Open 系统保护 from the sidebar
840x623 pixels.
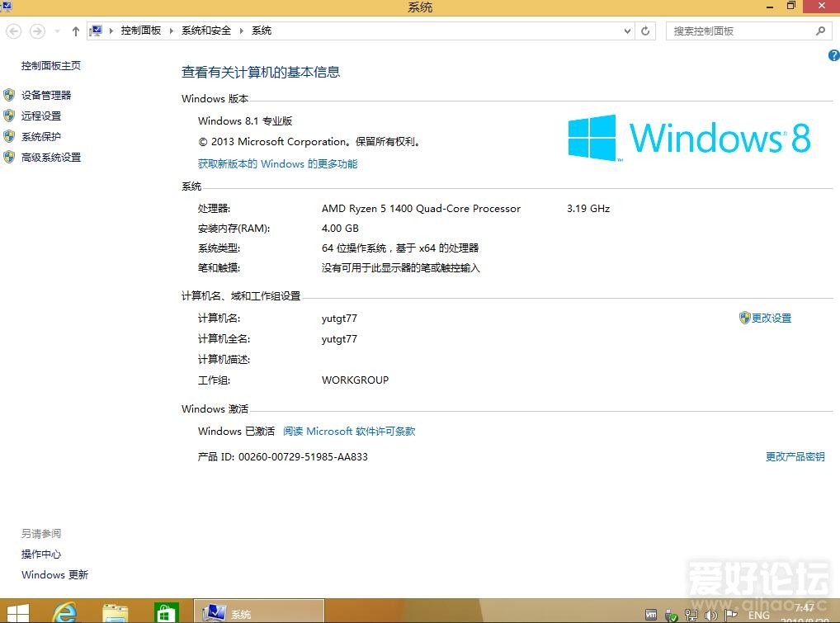coord(41,137)
